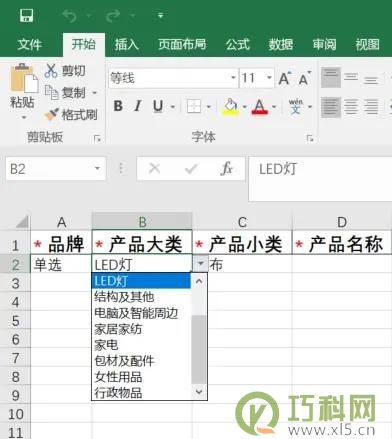The height and width of the screenshot is (439, 392).
Task: Click the dropdown list scroll down arrow
Action: (199, 392)
